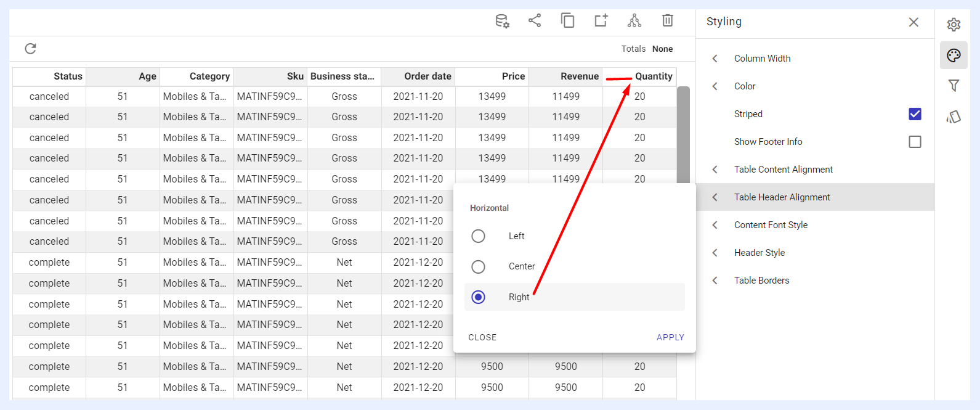Open the Header Style section
980x410 pixels.
[815, 253]
